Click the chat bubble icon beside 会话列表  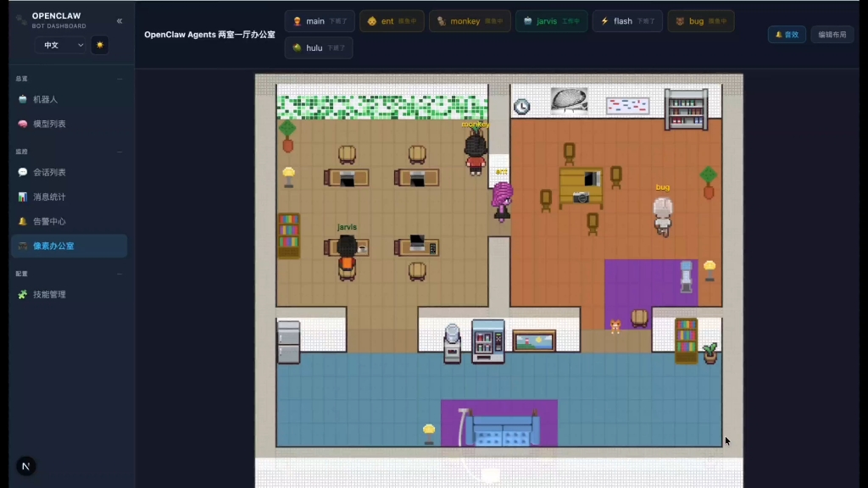[23, 173]
